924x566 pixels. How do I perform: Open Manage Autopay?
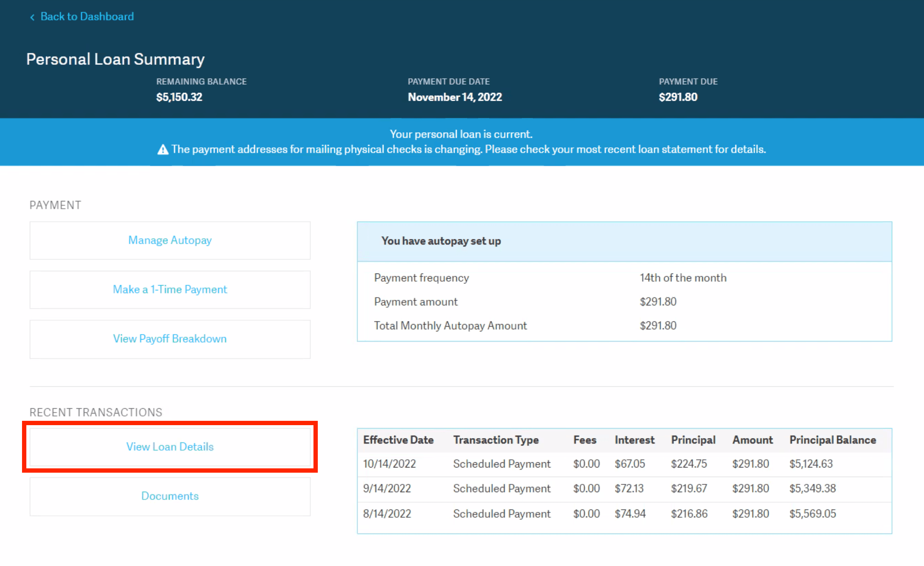(170, 240)
